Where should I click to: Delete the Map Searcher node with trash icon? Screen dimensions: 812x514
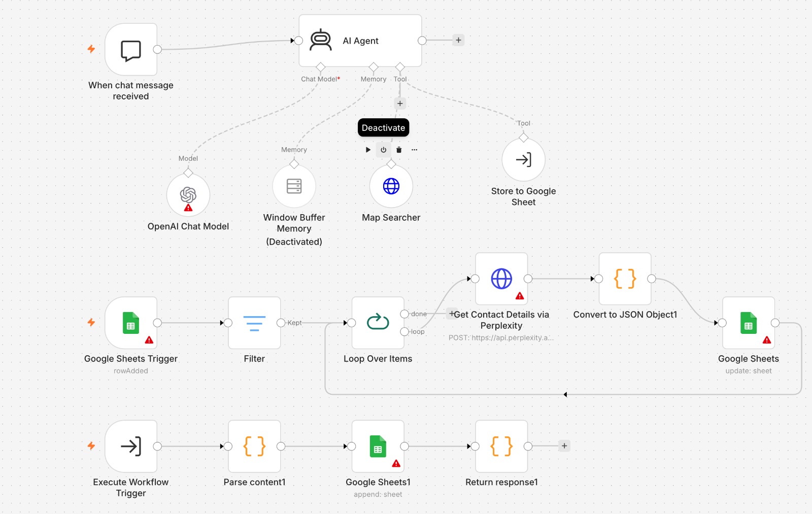coord(399,150)
